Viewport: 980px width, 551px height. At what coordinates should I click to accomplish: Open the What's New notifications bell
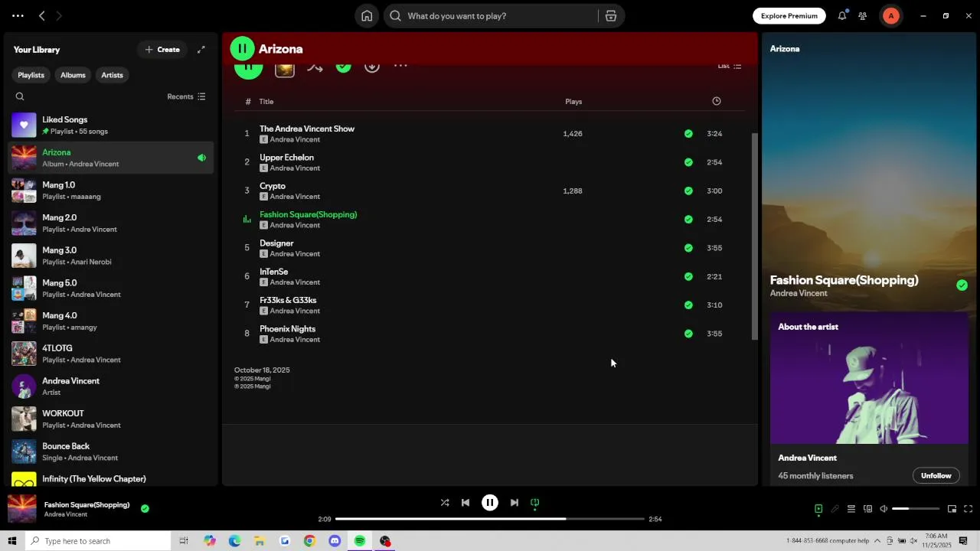842,16
